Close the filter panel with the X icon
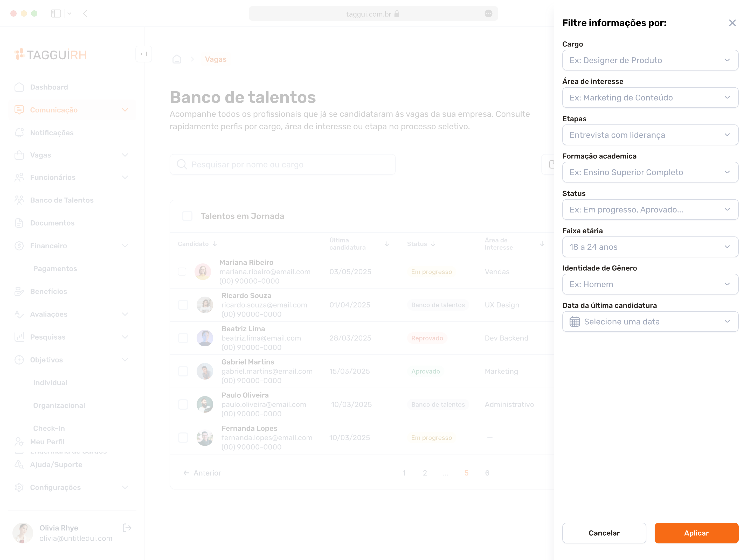The image size is (747, 560). click(x=732, y=23)
